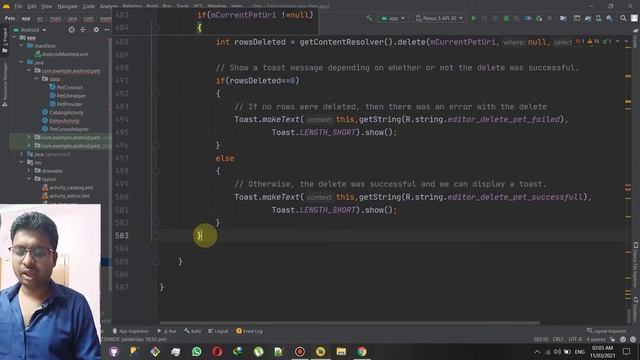Select CatalogActivity in project tree
The height and width of the screenshot is (360, 640).
(x=63, y=113)
